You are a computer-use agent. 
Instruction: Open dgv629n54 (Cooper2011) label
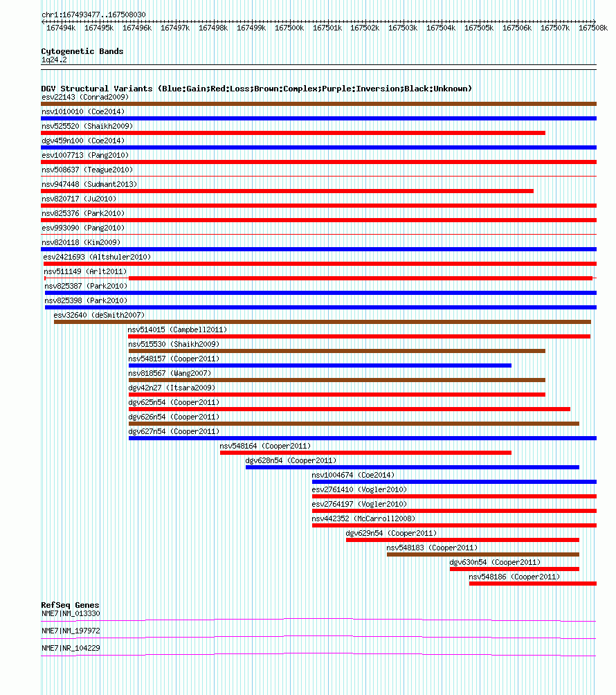point(391,533)
